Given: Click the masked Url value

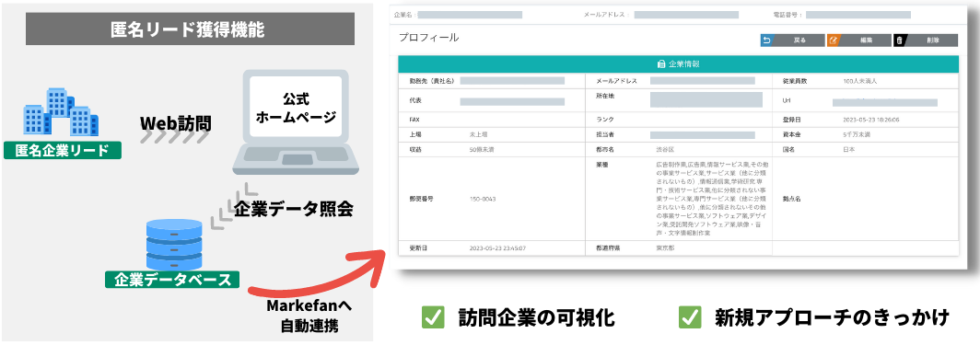Looking at the screenshot, I should coord(885,102).
